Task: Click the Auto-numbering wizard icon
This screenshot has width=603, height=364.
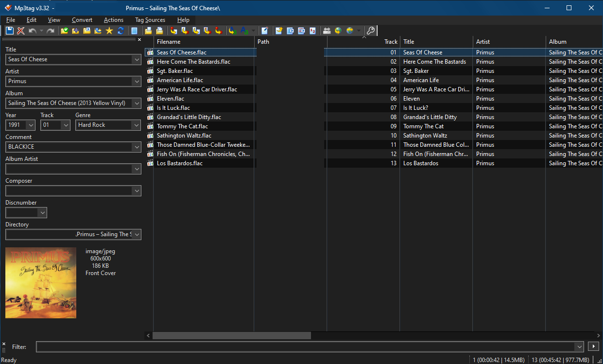Action: point(312,31)
